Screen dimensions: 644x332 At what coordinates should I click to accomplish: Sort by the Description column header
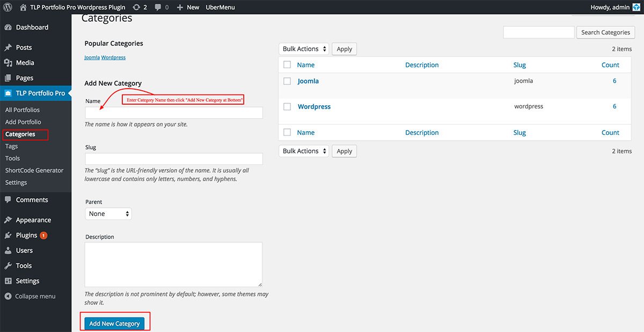coord(422,65)
